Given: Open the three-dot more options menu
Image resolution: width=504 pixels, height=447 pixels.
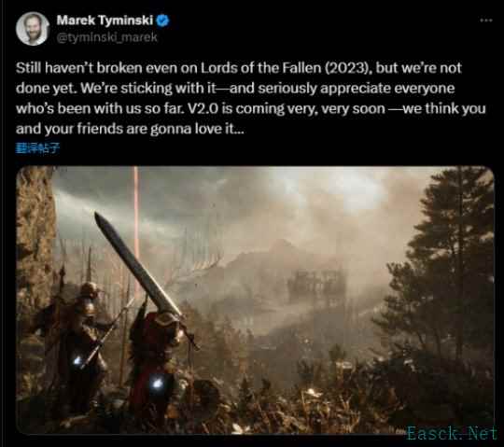Looking at the screenshot, I should click(x=486, y=20).
